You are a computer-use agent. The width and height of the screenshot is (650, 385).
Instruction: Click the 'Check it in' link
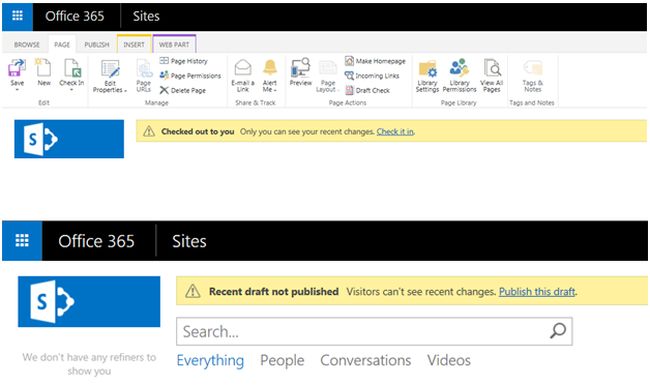[x=395, y=131]
